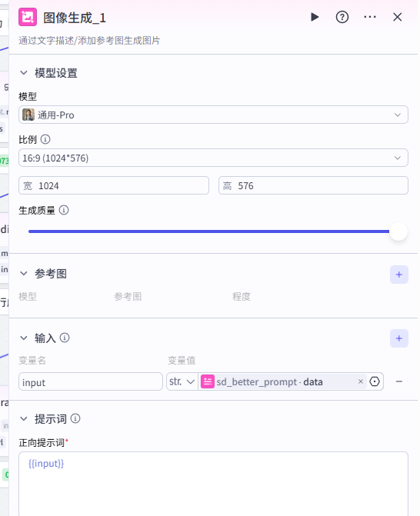
Task: Collapse the 参考图 section
Action: pyautogui.click(x=24, y=274)
